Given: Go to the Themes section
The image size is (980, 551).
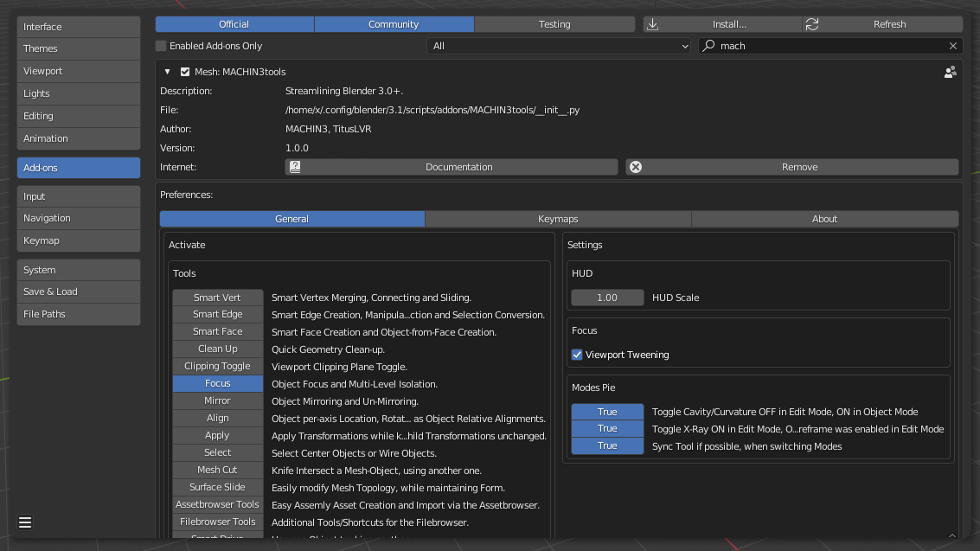Looking at the screenshot, I should [x=79, y=48].
